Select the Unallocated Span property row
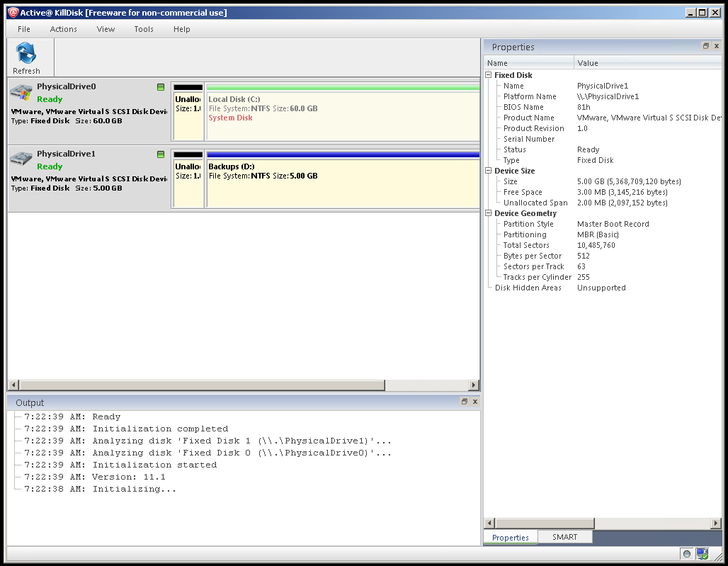 click(603, 203)
